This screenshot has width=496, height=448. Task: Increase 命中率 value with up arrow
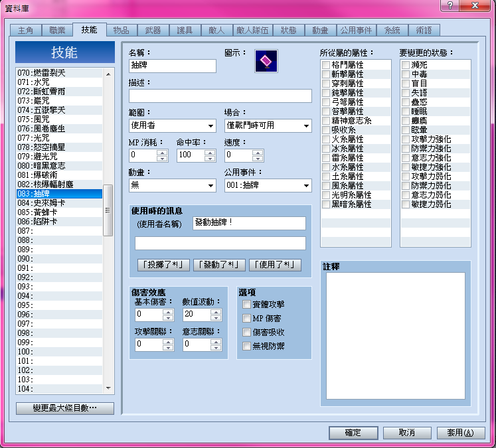pos(210,153)
